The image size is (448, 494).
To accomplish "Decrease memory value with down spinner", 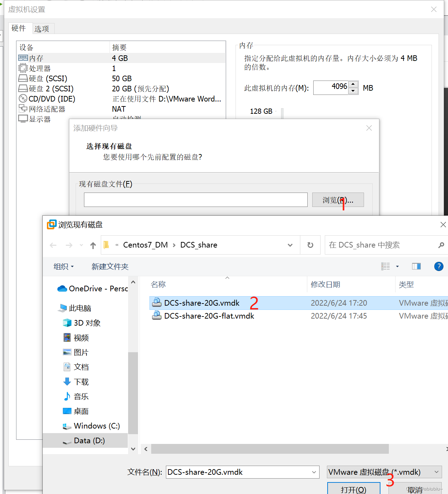I will (353, 91).
